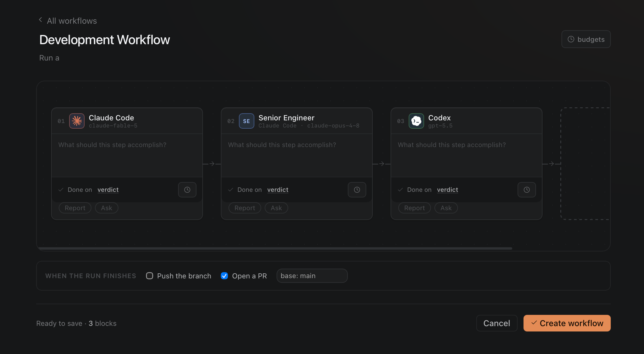Click the claude-opus-4-8 model label
This screenshot has height=354, width=644.
333,126
